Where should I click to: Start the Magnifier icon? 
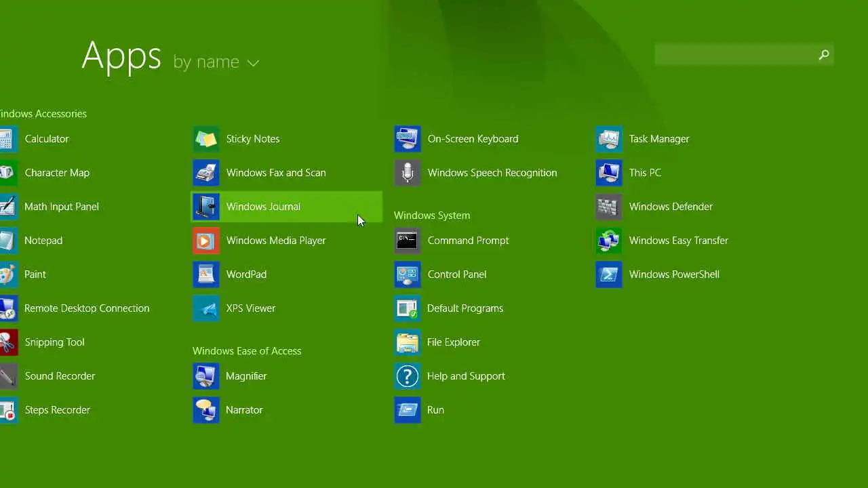click(206, 376)
